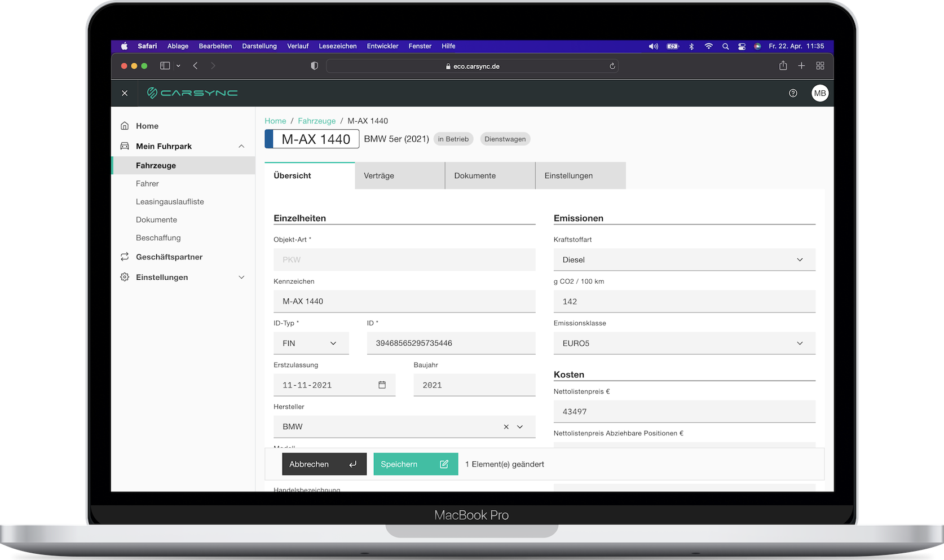Open the Apple menu
The image size is (944, 560).
pos(124,46)
